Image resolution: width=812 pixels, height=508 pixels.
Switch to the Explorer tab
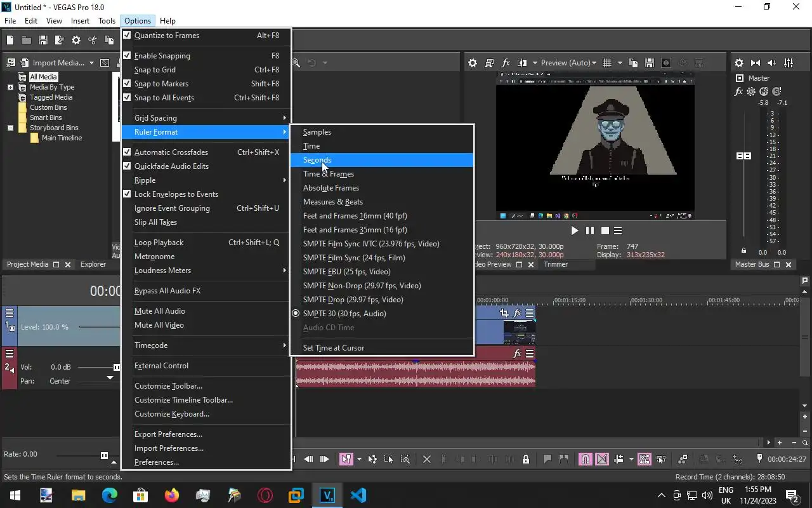[x=93, y=264]
